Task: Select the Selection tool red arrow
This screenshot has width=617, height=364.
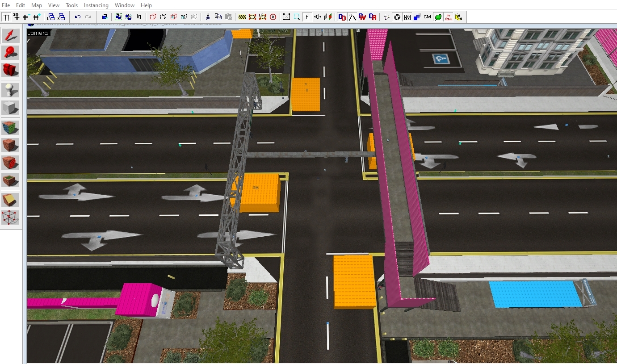Action: (x=11, y=36)
